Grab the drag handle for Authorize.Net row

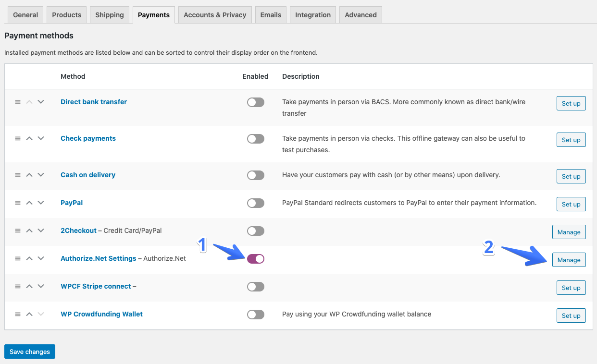point(18,258)
